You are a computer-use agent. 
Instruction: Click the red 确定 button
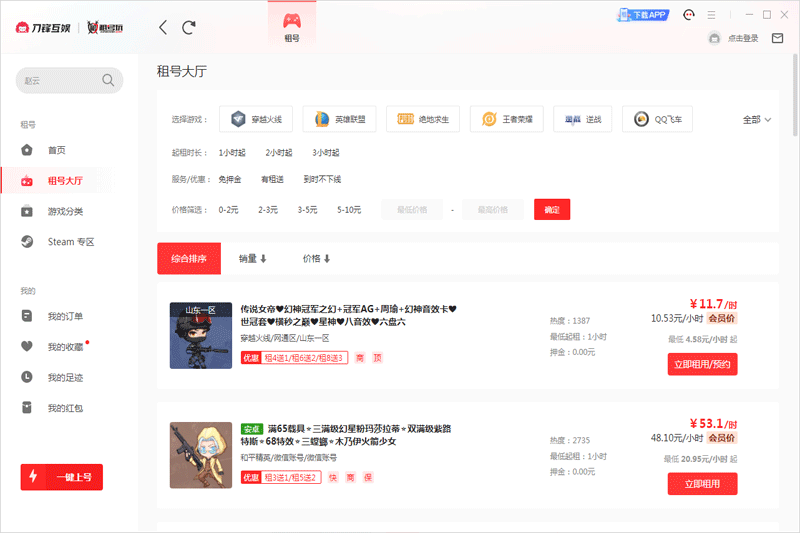[552, 210]
